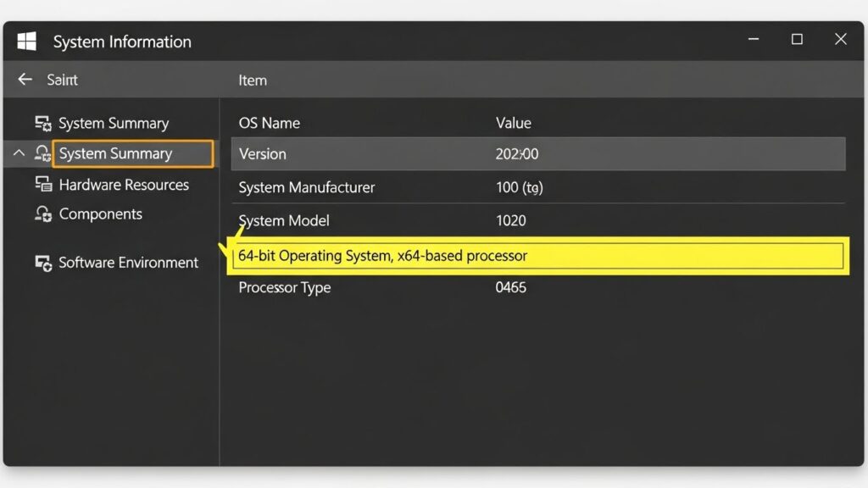Click the Windows logo in the title bar
This screenshot has width=868, height=488.
click(x=27, y=42)
